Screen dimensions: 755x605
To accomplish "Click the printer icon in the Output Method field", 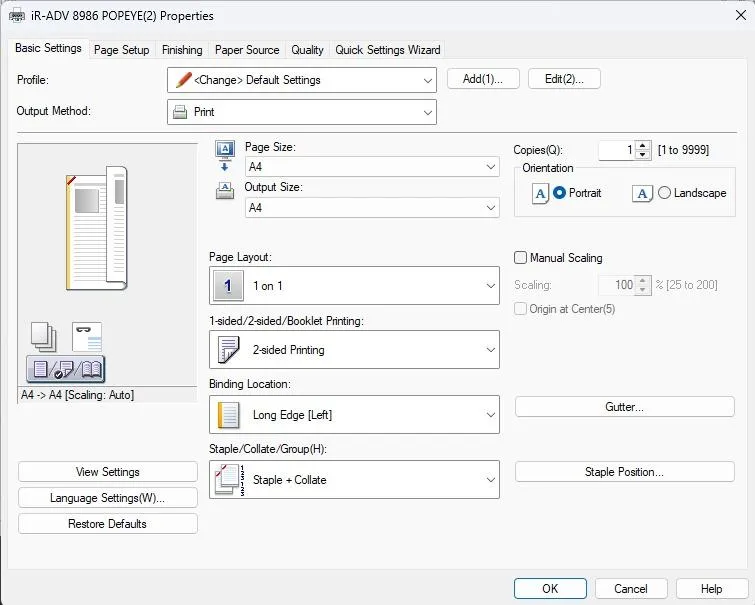I will point(180,112).
